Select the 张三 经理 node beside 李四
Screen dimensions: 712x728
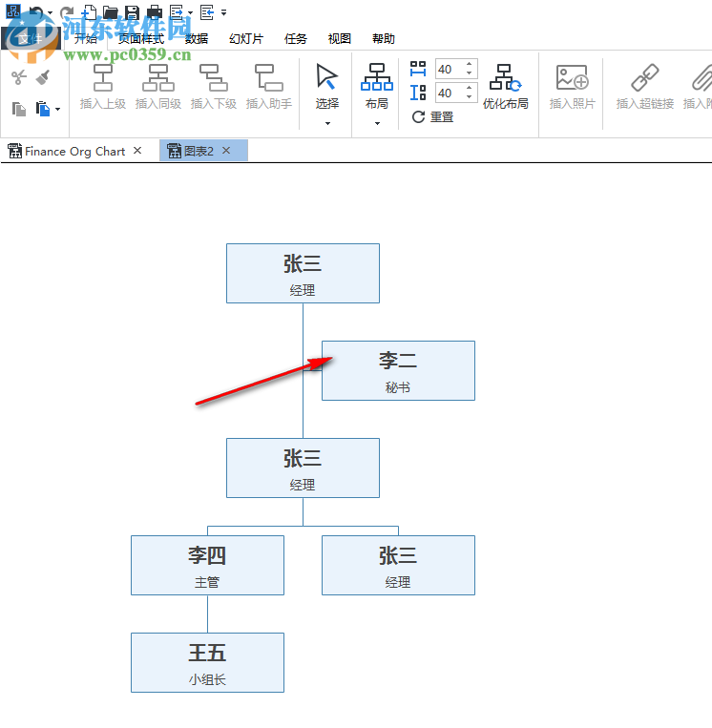(x=399, y=565)
